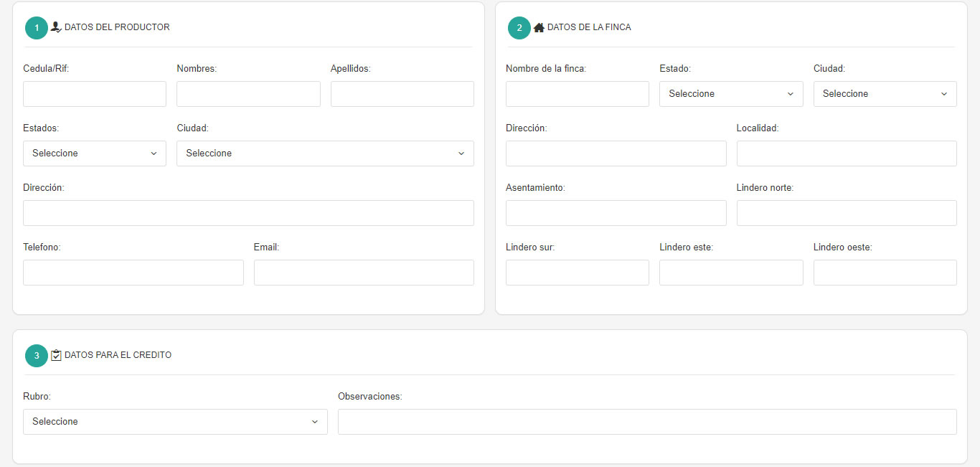Click the 'Asentamiento:' label
Screen dimensions: 980x467
click(535, 188)
